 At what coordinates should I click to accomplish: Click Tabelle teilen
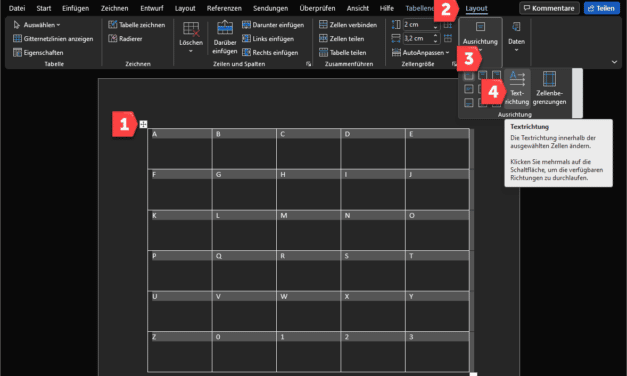tap(343, 52)
